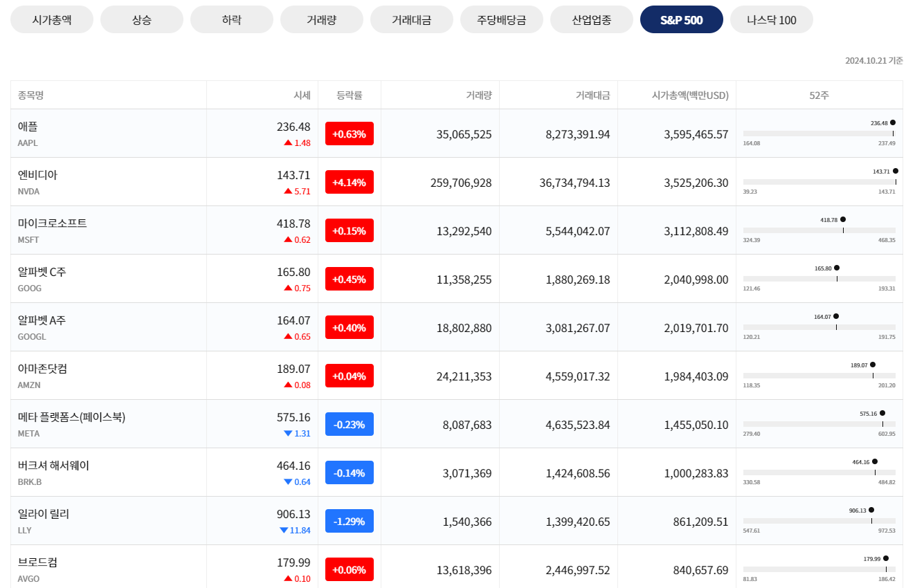Select the S&P 500 tab
The image size is (906, 588).
(682, 19)
